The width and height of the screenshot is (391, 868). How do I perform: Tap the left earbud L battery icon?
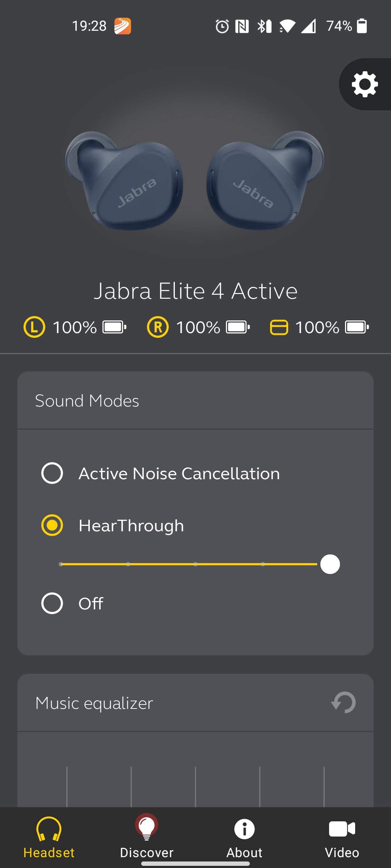(34, 327)
